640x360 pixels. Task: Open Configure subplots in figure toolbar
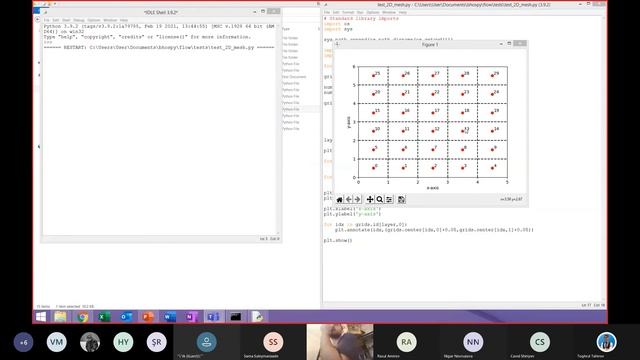(x=389, y=199)
